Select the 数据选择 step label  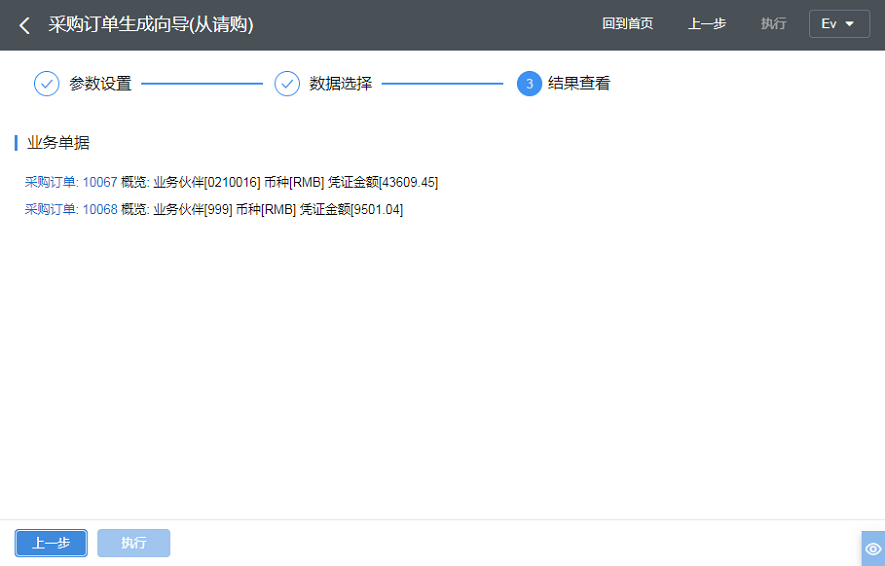tap(340, 84)
